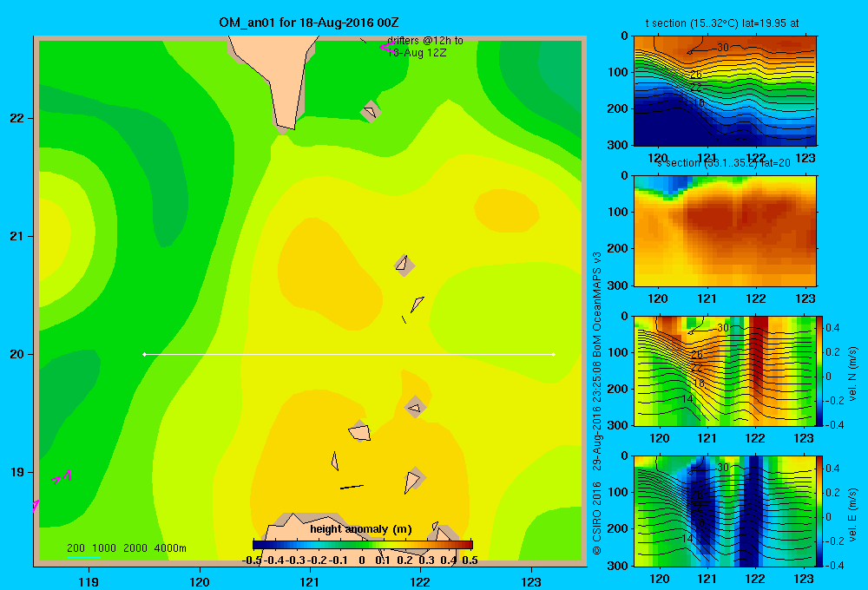The width and height of the screenshot is (868, 590).
Task: Click longitude label '119' on the map axis
Action: point(89,581)
